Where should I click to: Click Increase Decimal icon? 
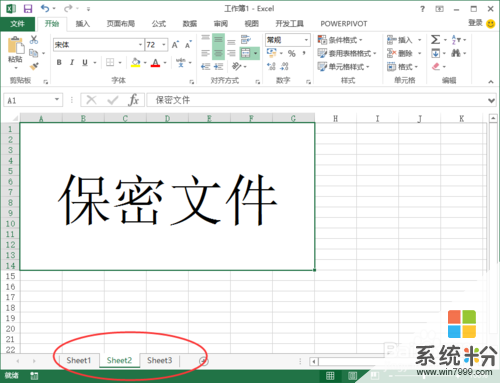click(x=271, y=66)
